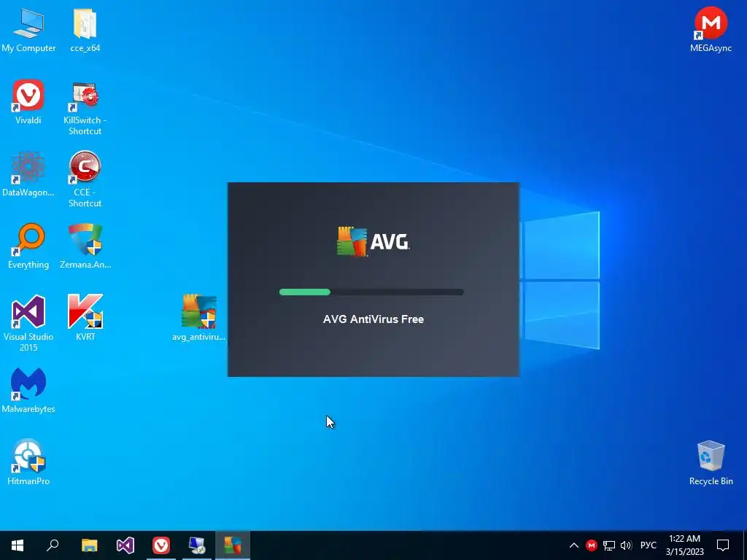Select the MEGAsync desktop shortcut

point(711,29)
